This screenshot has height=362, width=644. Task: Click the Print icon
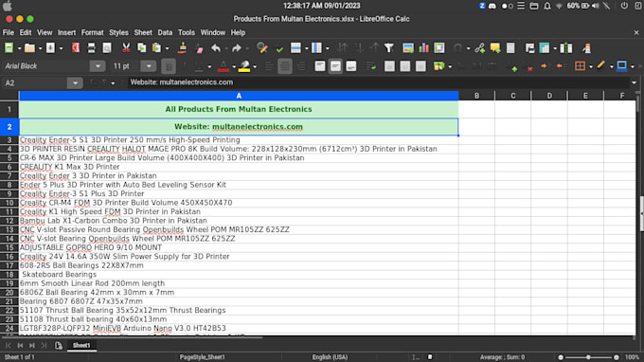click(x=91, y=48)
